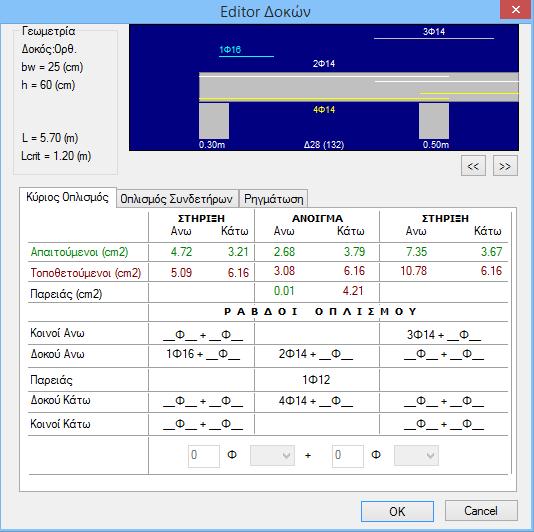The image size is (534, 532).
Task: Expand the first Φ diameter dropdown
Action: [x=272, y=455]
